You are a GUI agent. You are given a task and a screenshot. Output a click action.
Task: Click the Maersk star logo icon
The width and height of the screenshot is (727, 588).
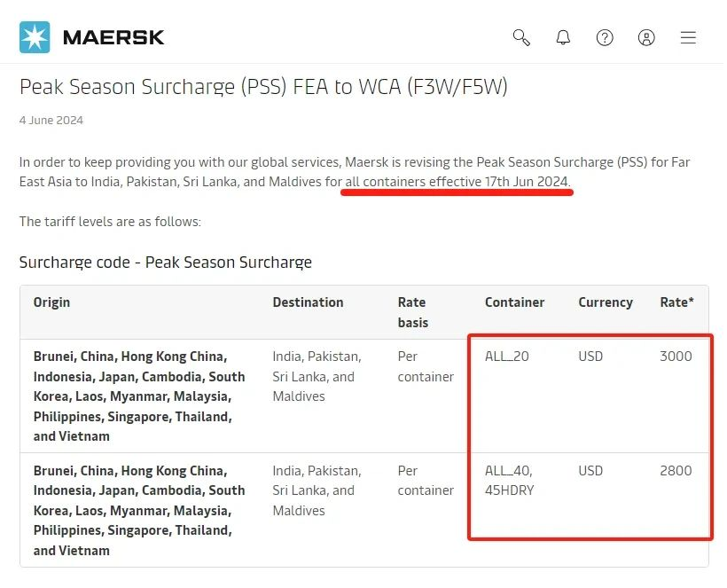click(x=35, y=37)
